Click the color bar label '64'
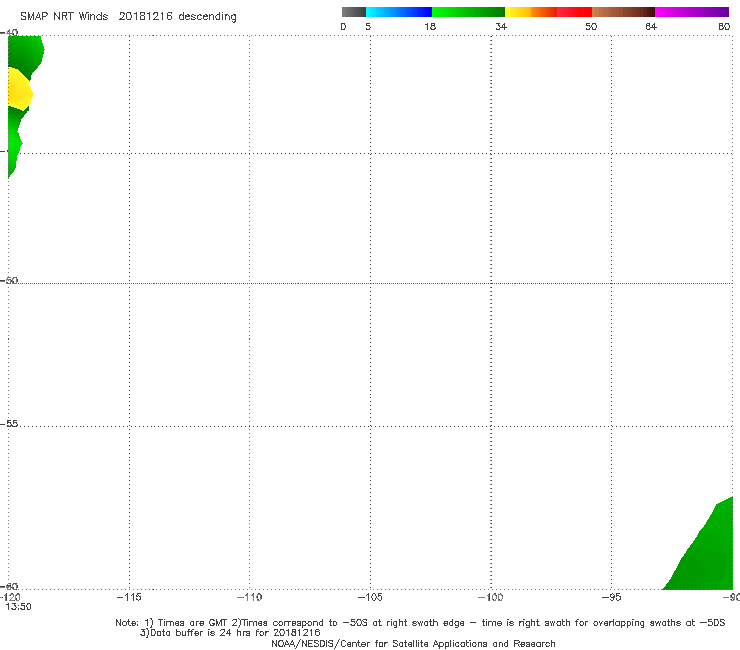 (651, 26)
